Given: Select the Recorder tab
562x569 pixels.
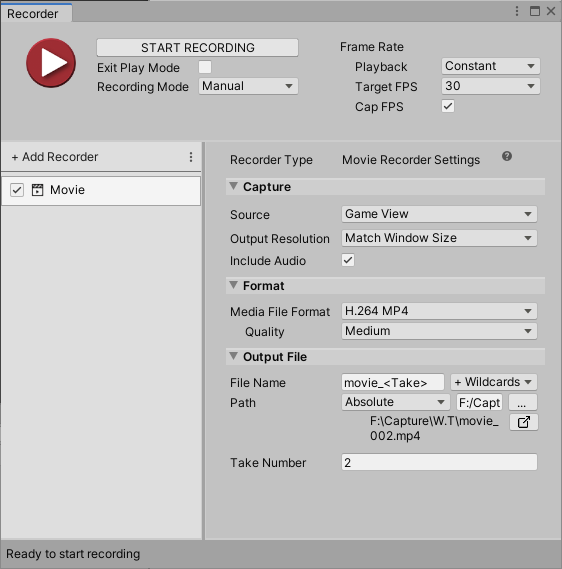Looking at the screenshot, I should [36, 13].
